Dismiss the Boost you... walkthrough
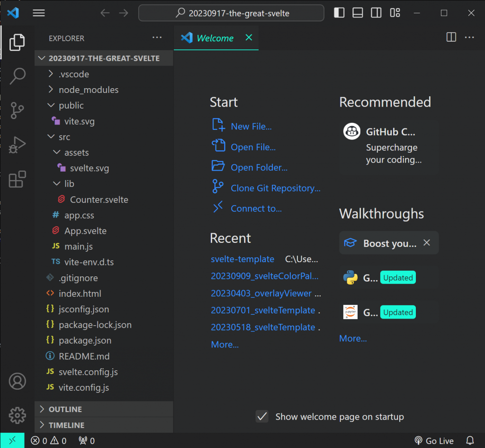485x448 pixels. pyautogui.click(x=427, y=242)
